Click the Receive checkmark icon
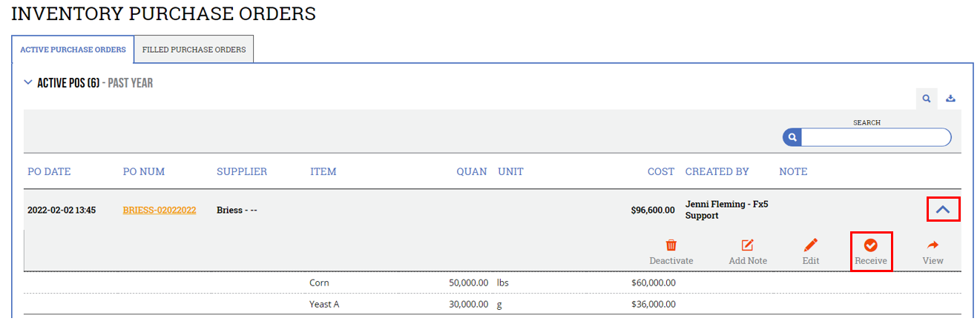This screenshot has height=324, width=980. click(871, 245)
